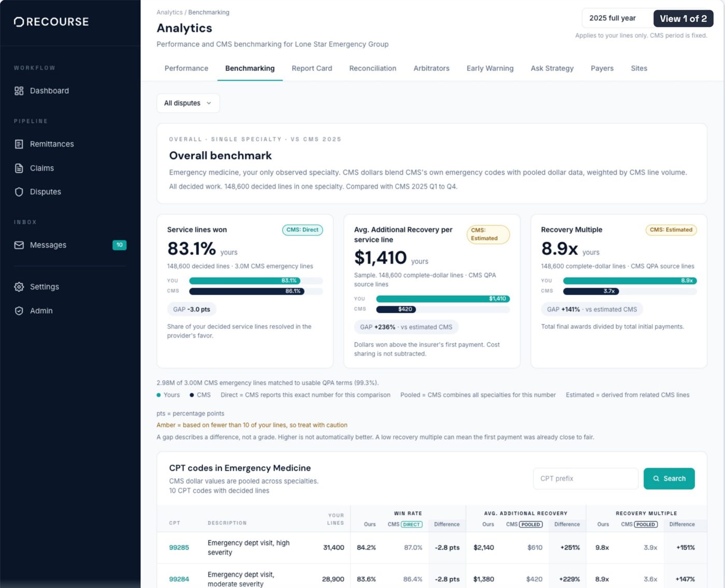This screenshot has height=588, width=725.
Task: Open CPT code 99285 link
Action: point(179,548)
